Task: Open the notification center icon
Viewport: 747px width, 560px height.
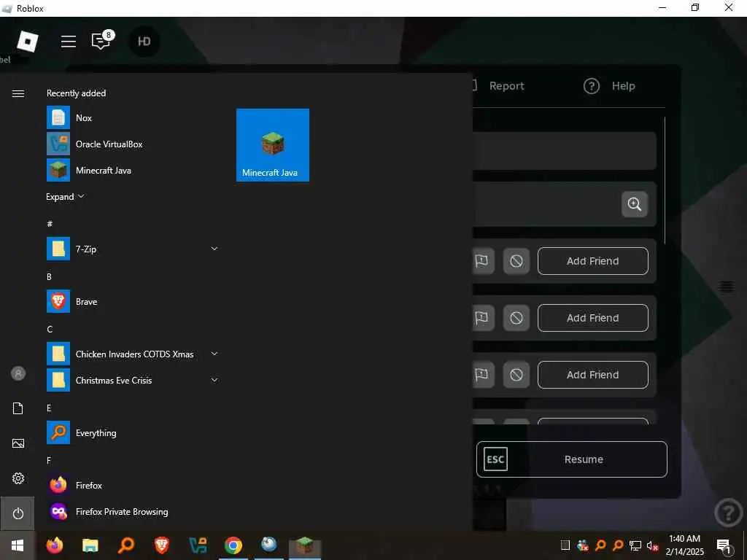Action: [x=724, y=546]
